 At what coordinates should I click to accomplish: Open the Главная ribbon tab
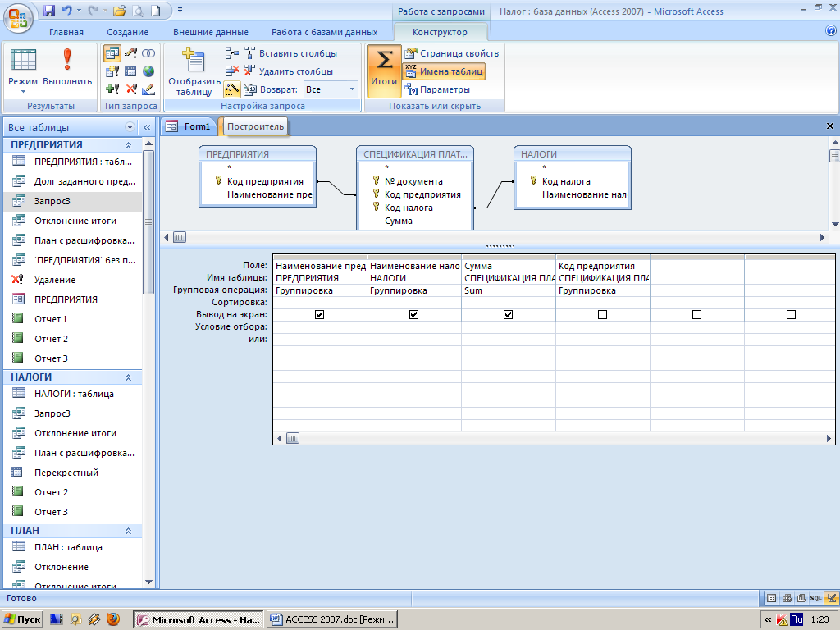[x=66, y=32]
